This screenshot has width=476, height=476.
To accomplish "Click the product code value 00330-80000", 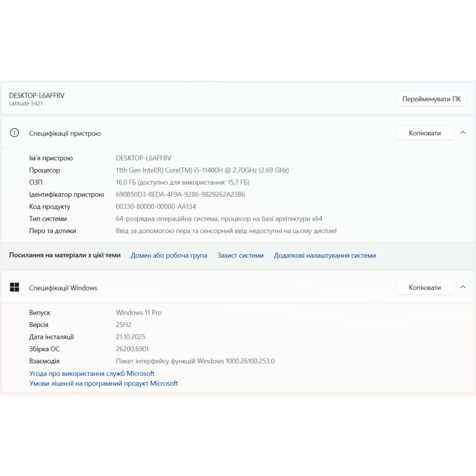I will 156,207.
